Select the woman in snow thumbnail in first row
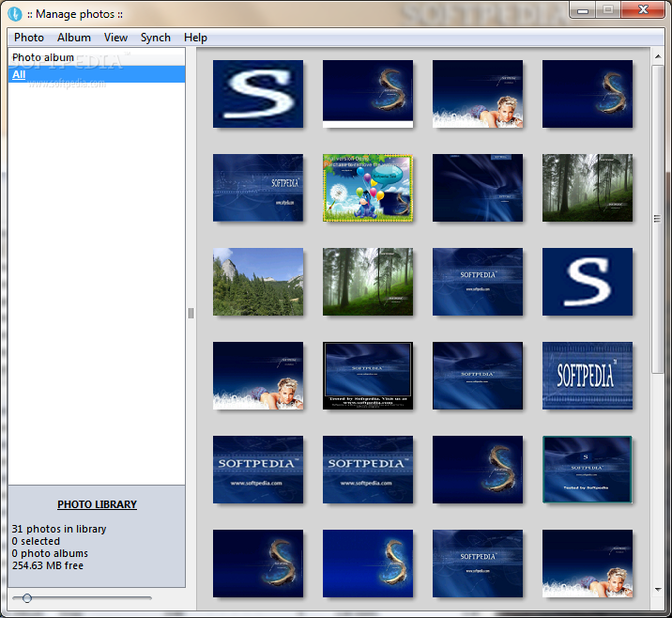Screen dimensions: 672x618 click(478, 94)
